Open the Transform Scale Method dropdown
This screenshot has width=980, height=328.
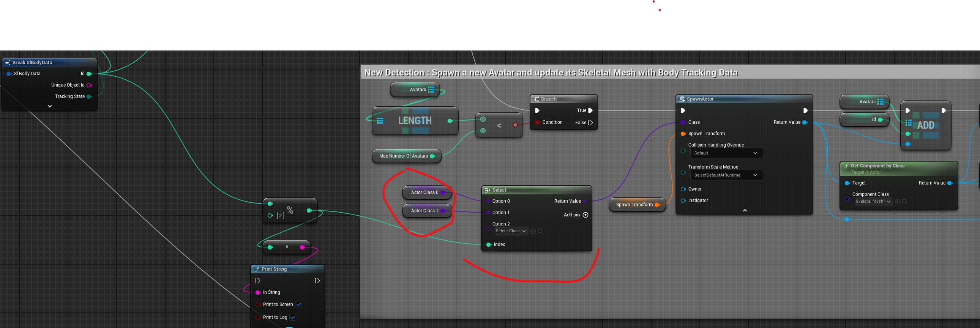click(726, 175)
